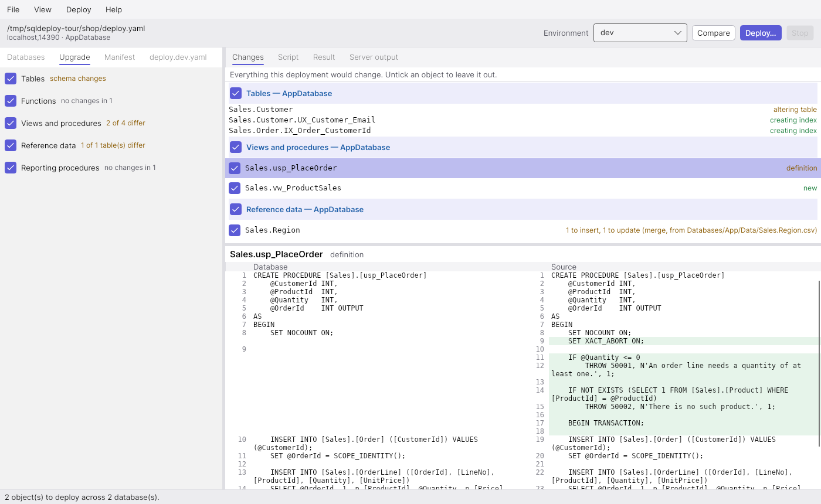Click the Compare button

[x=714, y=33]
